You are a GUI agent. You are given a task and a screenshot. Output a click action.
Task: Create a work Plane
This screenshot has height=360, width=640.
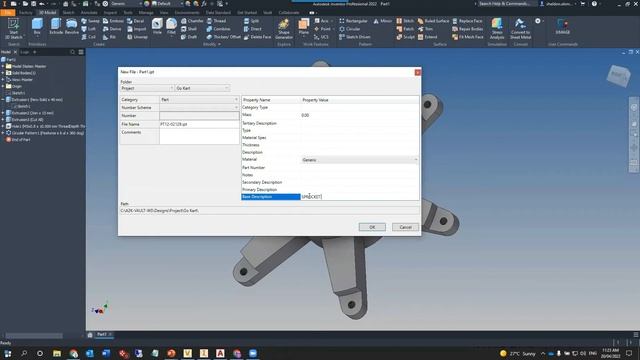[x=304, y=27]
